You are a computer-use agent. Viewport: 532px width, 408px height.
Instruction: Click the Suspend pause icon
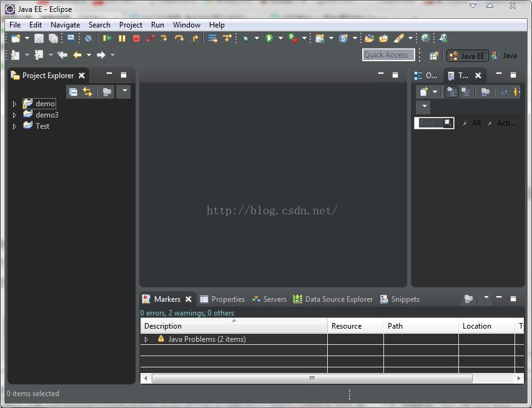(x=122, y=38)
